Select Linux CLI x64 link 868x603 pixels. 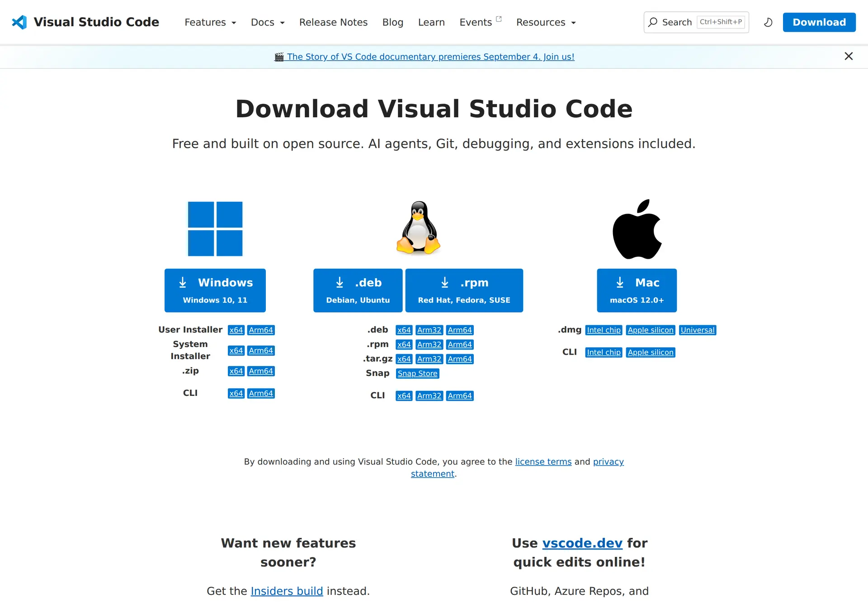coord(404,396)
